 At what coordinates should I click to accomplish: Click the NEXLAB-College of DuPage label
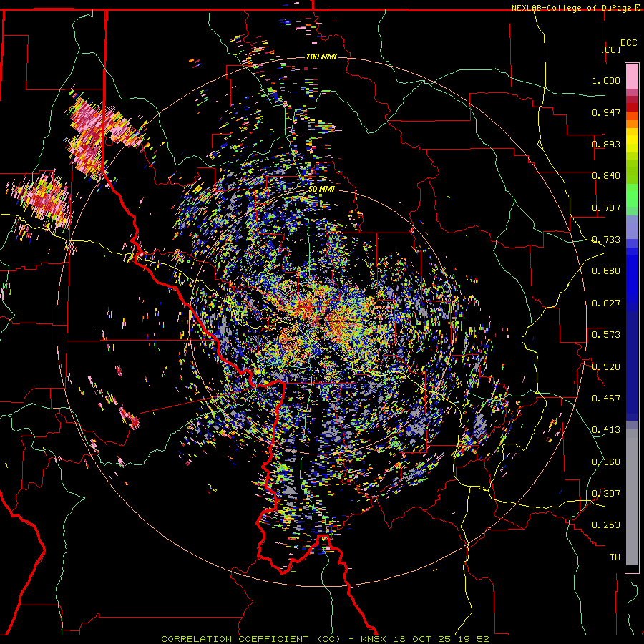pos(572,8)
